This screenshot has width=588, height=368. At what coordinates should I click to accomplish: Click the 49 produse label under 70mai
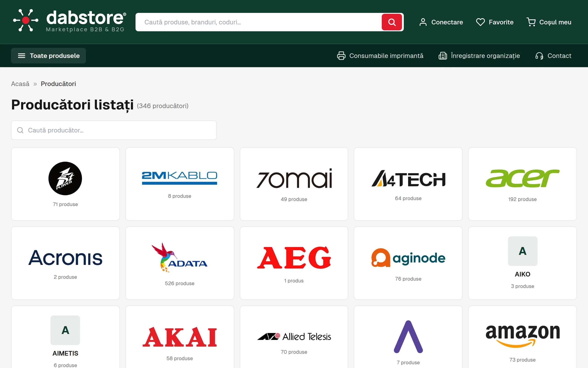coord(294,199)
